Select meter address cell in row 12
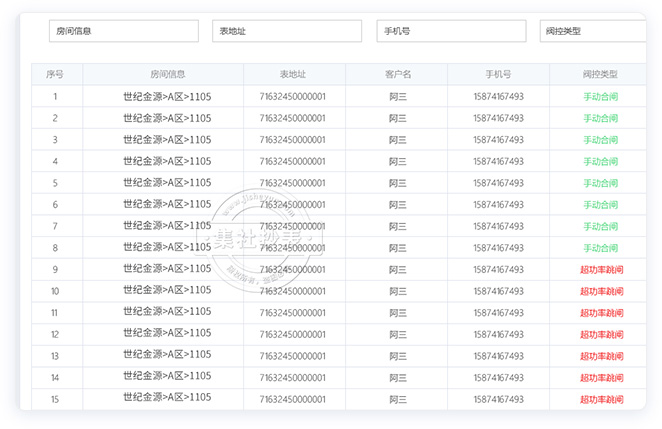 point(293,335)
